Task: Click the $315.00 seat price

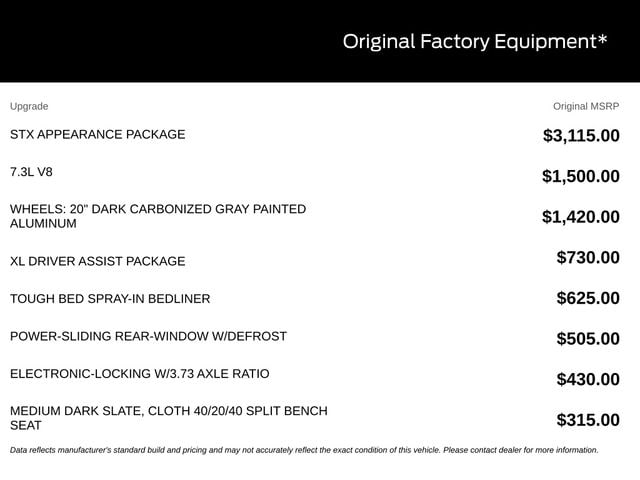Action: point(588,420)
